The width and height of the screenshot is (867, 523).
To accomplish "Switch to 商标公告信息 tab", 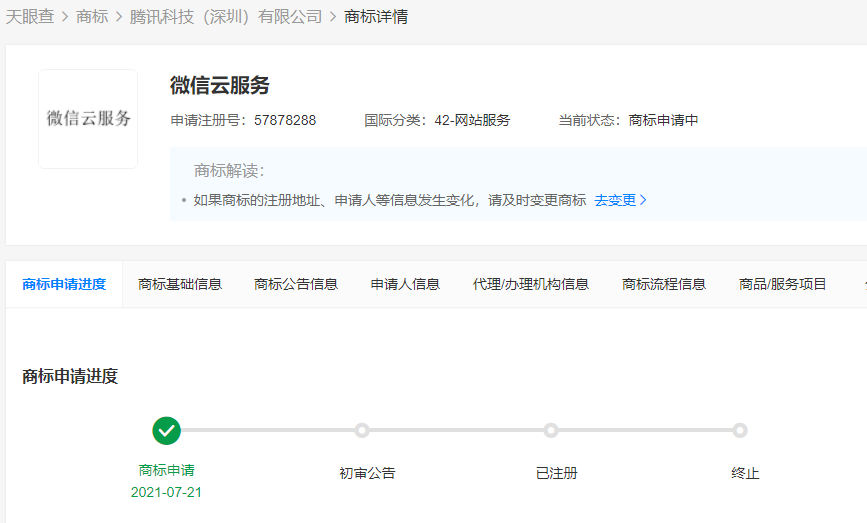I will (296, 284).
